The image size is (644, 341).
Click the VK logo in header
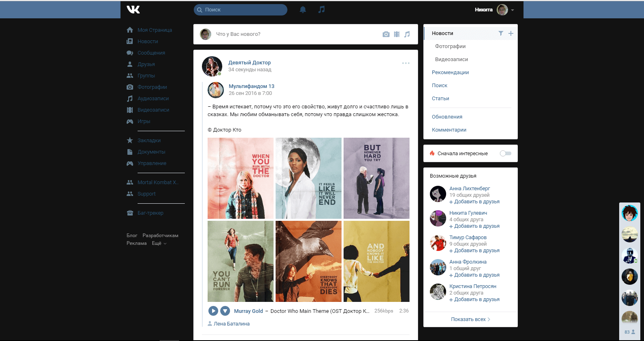pos(133,9)
